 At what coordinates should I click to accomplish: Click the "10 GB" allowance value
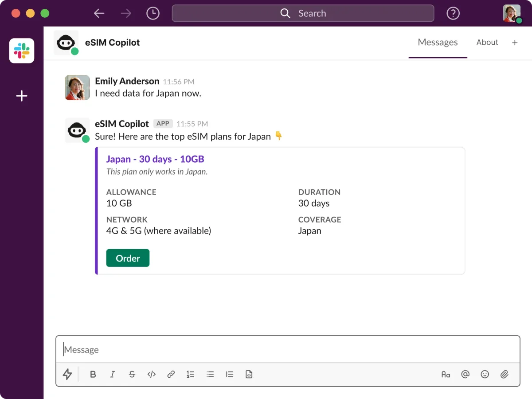pos(119,203)
